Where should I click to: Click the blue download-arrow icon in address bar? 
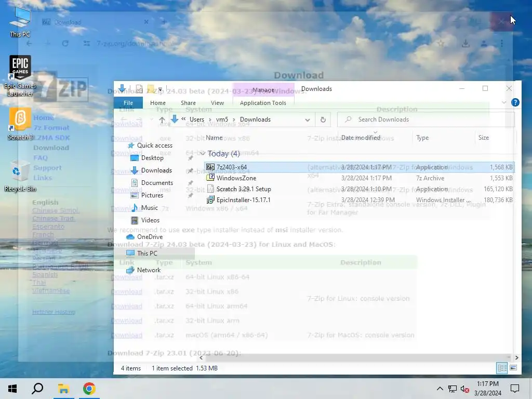point(175,119)
